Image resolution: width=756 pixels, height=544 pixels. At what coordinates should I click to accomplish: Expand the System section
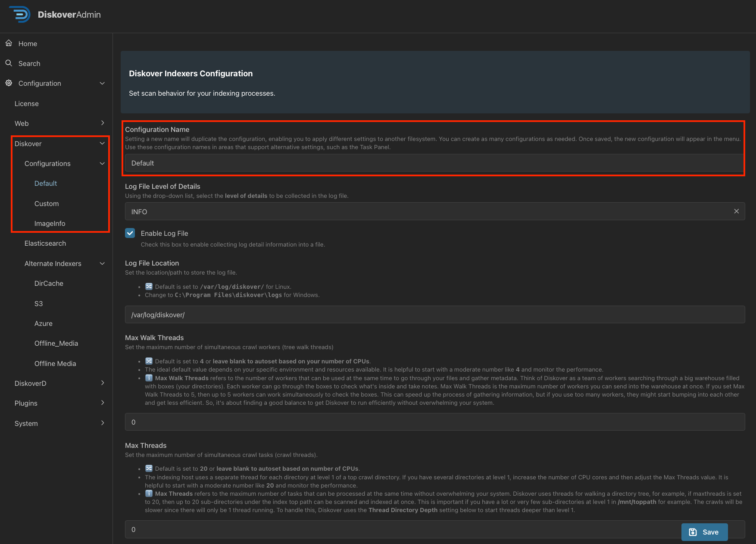(103, 423)
